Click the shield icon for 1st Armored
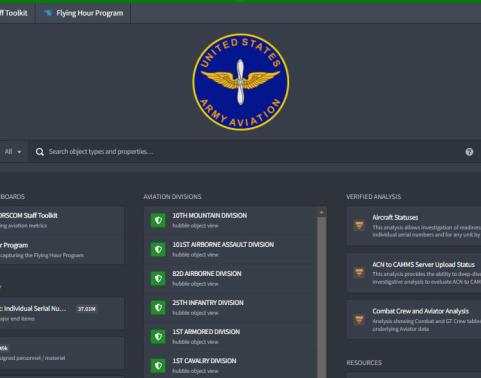Viewport: 481px width, 378px height. click(x=158, y=336)
